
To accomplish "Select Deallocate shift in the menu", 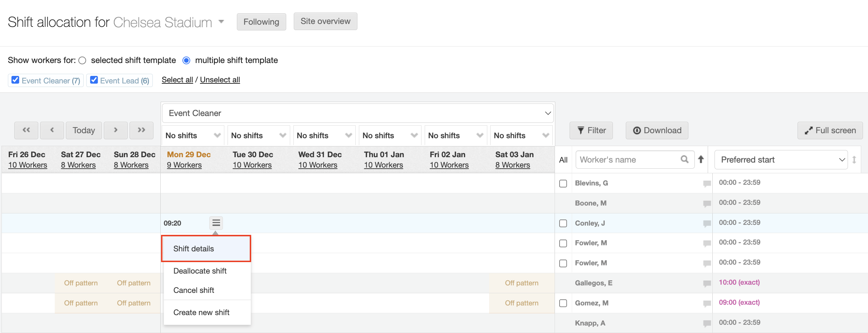I will 200,271.
